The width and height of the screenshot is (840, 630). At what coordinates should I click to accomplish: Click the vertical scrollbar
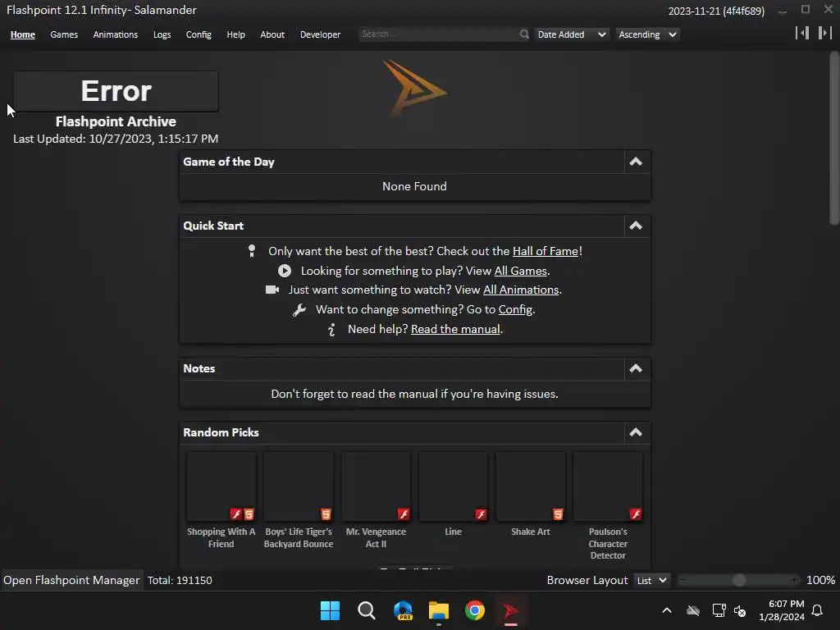834,138
